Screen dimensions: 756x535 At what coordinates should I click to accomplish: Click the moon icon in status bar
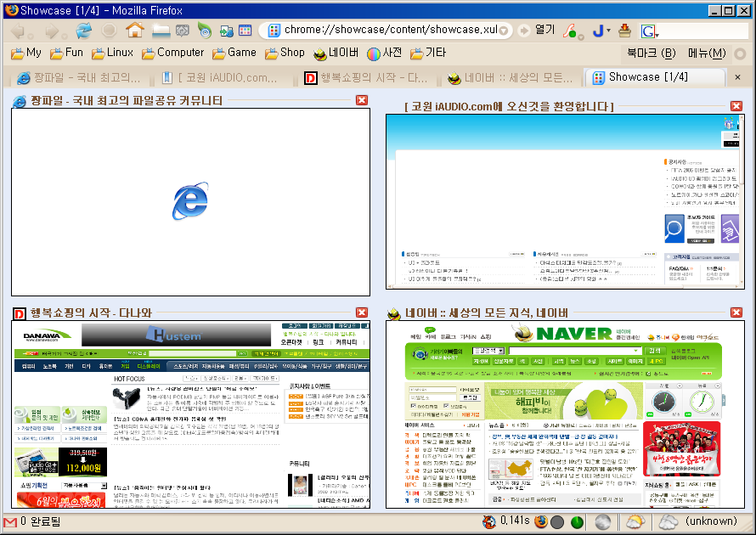603,522
